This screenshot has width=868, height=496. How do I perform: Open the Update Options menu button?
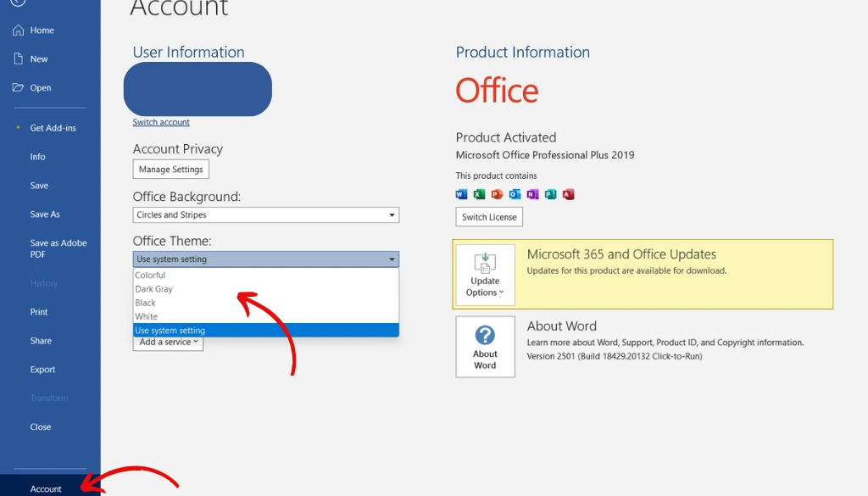pos(485,275)
